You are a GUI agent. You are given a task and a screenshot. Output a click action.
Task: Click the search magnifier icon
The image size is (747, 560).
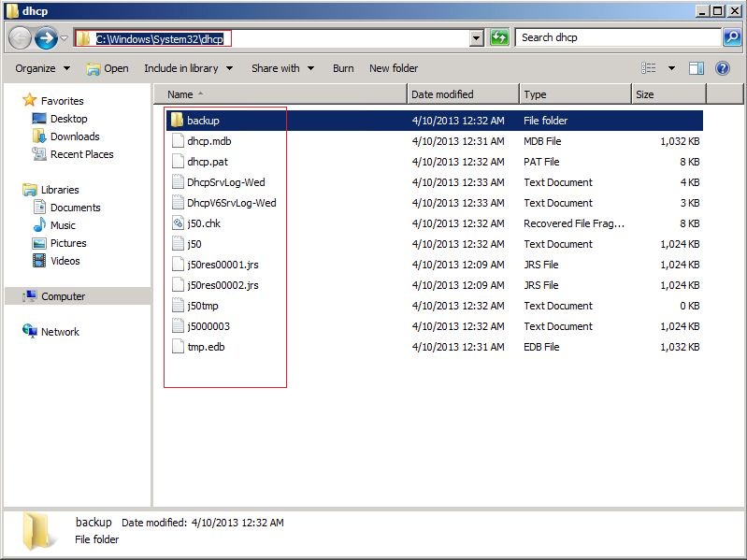pyautogui.click(x=732, y=37)
